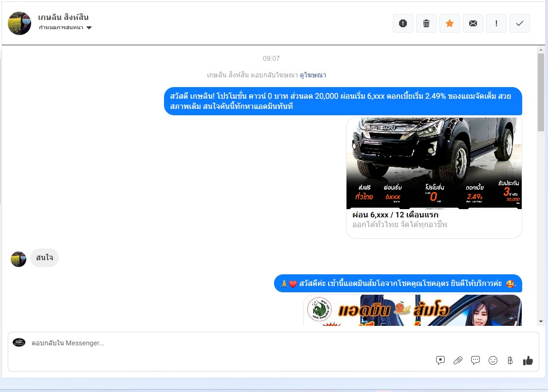This screenshot has height=392, width=548.
Task: Mark conversation as done with checkmark
Action: [x=520, y=23]
